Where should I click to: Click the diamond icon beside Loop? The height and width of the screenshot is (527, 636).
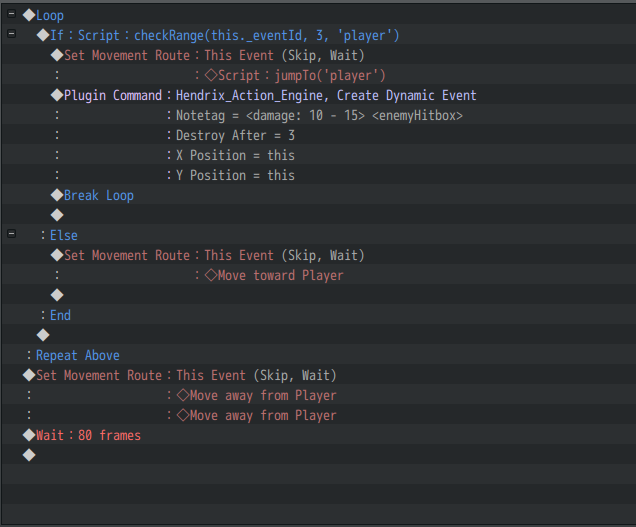coord(29,15)
